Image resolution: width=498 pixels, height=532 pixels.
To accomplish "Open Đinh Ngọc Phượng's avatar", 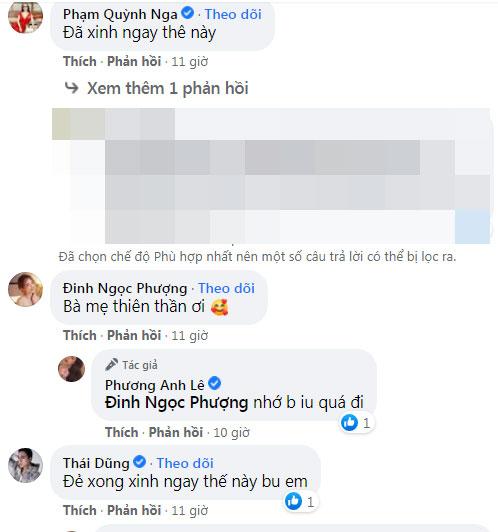I will coord(25,289).
